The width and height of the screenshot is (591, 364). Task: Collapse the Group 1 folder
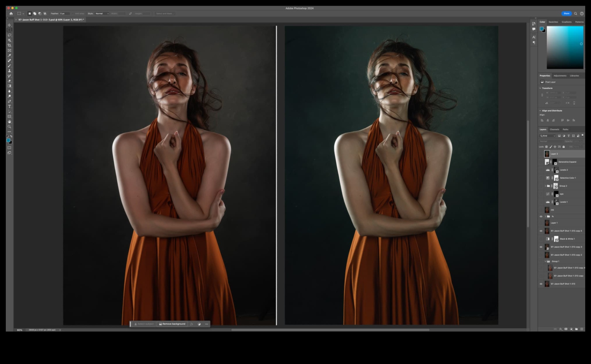click(x=545, y=261)
